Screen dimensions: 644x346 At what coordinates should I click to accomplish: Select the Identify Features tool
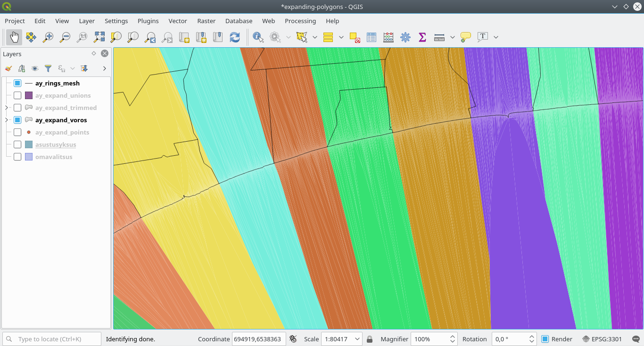click(x=258, y=37)
